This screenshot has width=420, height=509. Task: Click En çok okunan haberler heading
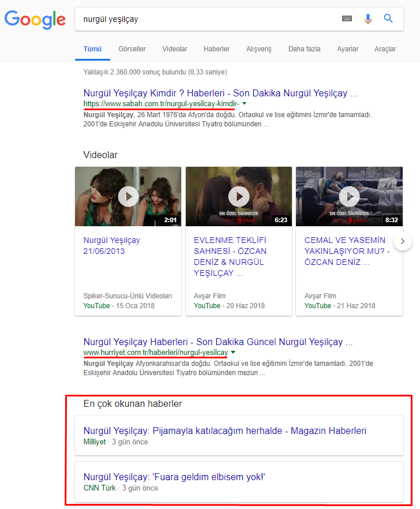point(133,403)
